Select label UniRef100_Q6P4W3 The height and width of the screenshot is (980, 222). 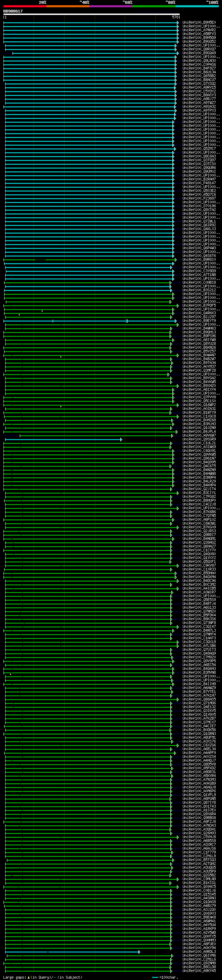[x=199, y=248]
